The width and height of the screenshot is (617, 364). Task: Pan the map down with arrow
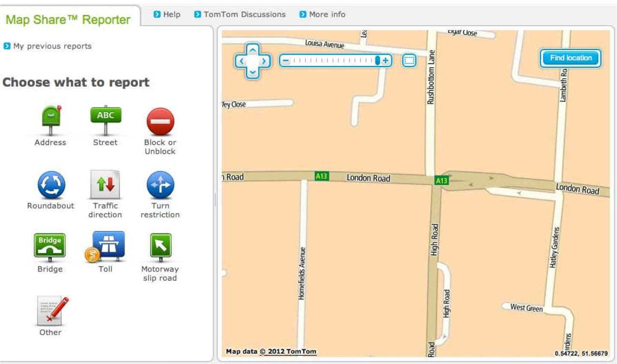[253, 72]
